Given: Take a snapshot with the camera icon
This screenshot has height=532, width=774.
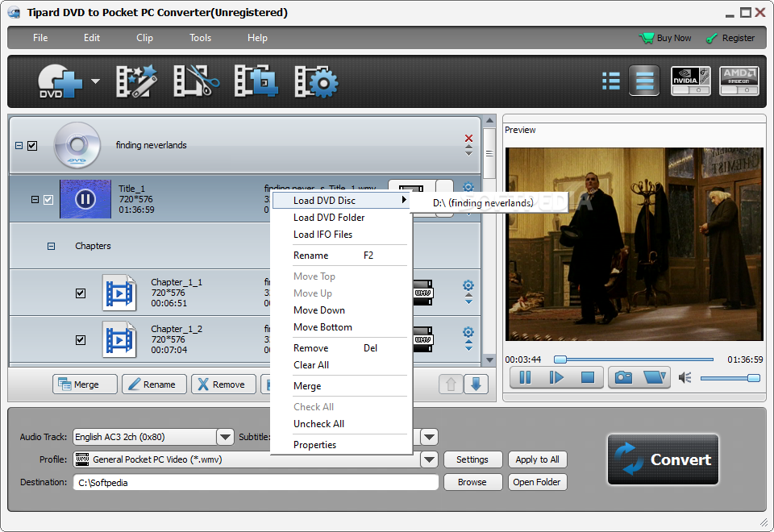Looking at the screenshot, I should click(623, 378).
